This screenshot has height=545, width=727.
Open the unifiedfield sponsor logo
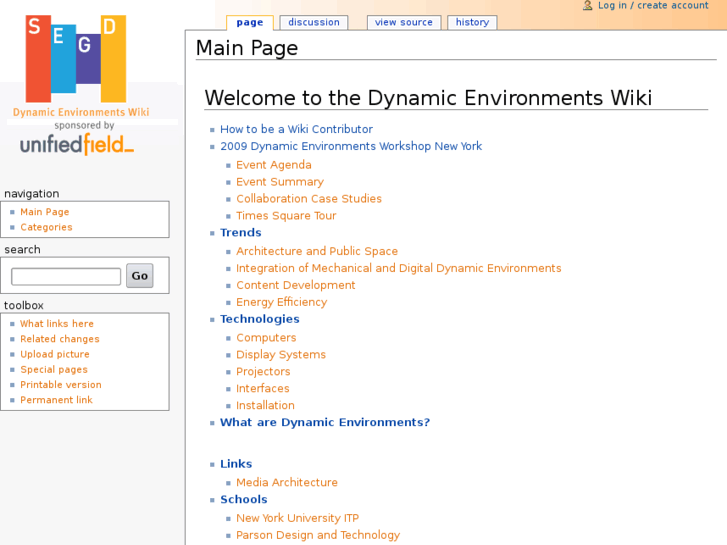point(77,144)
